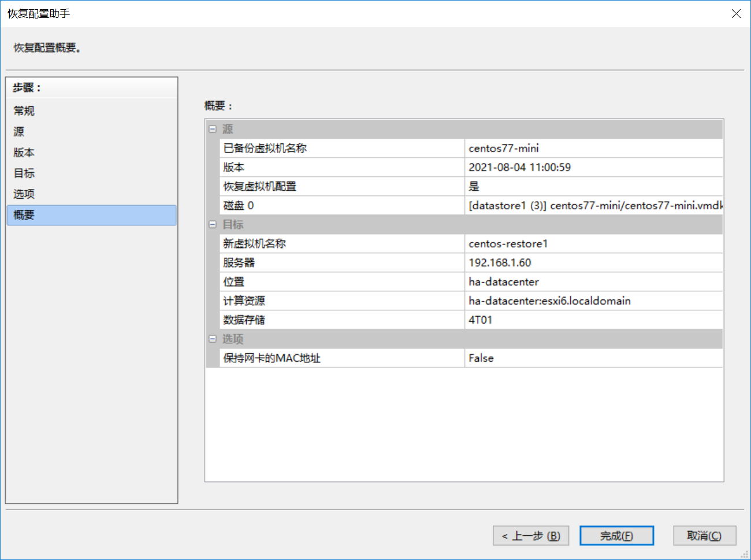Select the server value 192.168.1.60
The image size is (751, 560).
[500, 263]
